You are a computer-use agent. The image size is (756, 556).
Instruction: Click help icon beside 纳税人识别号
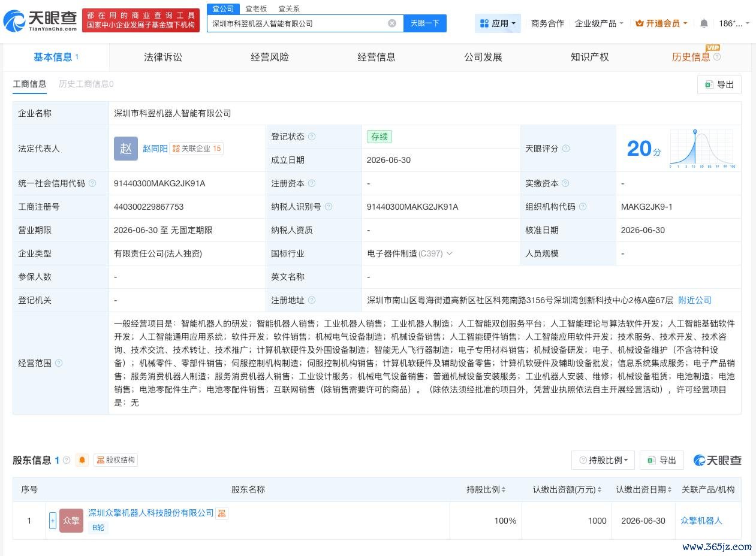coord(329,207)
